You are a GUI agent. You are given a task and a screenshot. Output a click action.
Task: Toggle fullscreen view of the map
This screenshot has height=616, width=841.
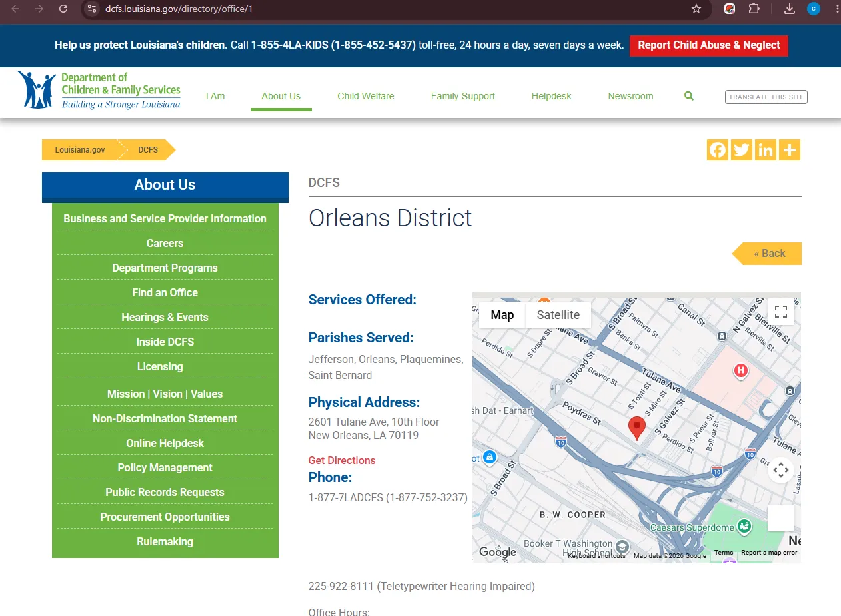pos(781,312)
